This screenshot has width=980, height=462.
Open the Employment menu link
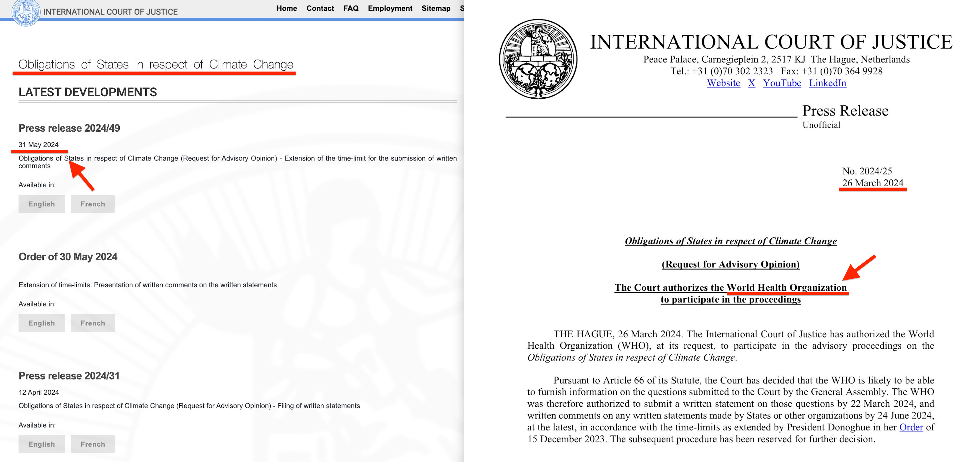coord(390,8)
